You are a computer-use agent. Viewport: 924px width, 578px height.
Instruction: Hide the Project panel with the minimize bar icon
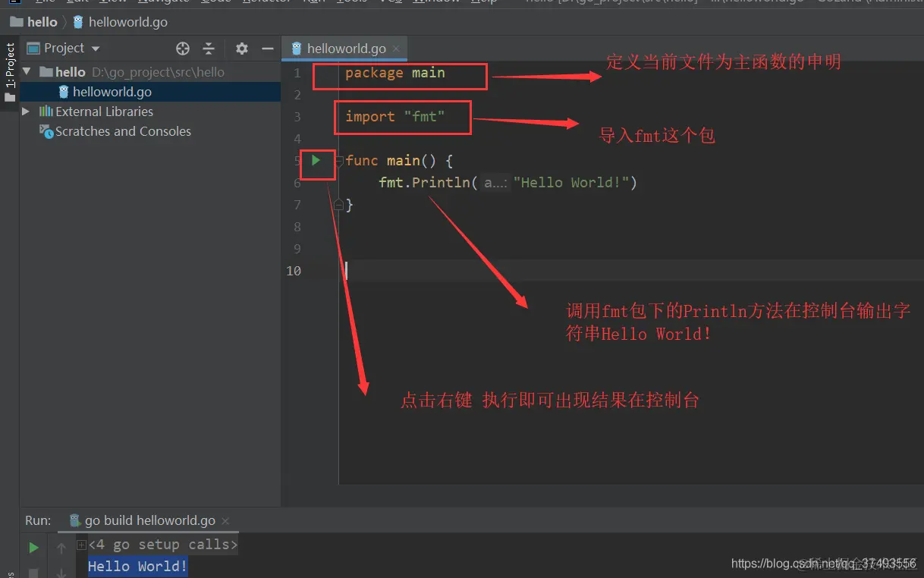tap(269, 48)
